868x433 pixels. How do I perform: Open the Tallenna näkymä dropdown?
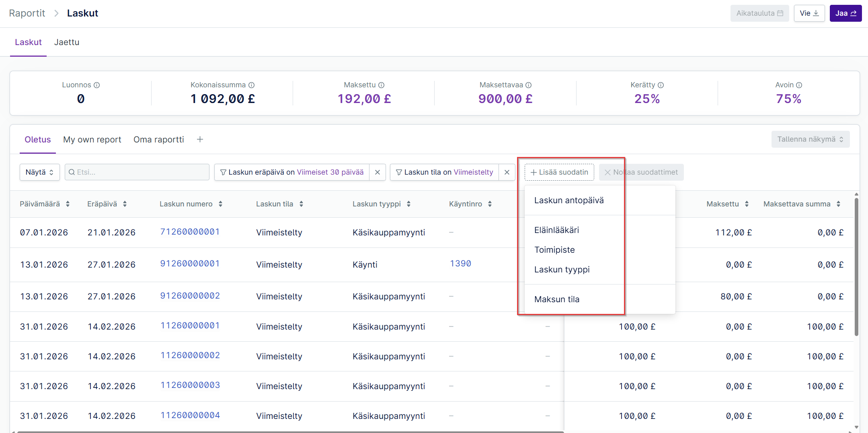coord(811,139)
